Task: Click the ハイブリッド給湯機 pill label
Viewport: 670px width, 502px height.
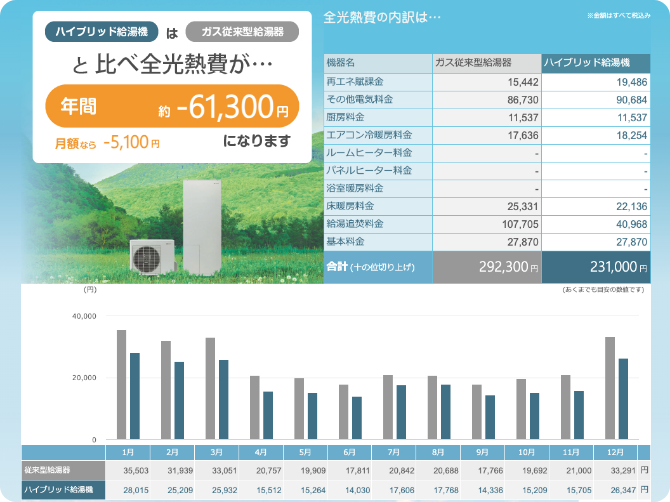Action: pos(101,32)
